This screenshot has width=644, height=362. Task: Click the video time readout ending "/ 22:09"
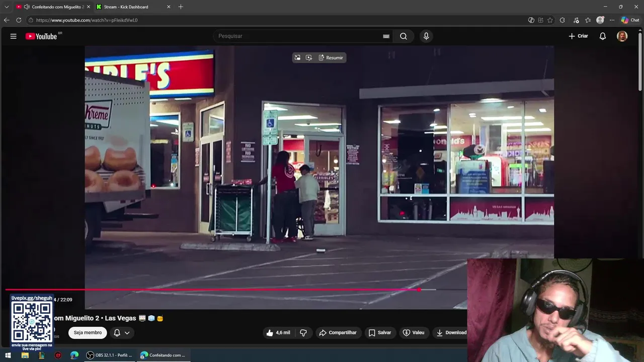pos(63,300)
